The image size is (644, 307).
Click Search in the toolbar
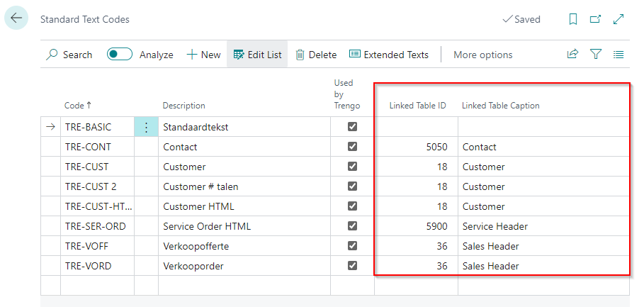coord(69,55)
